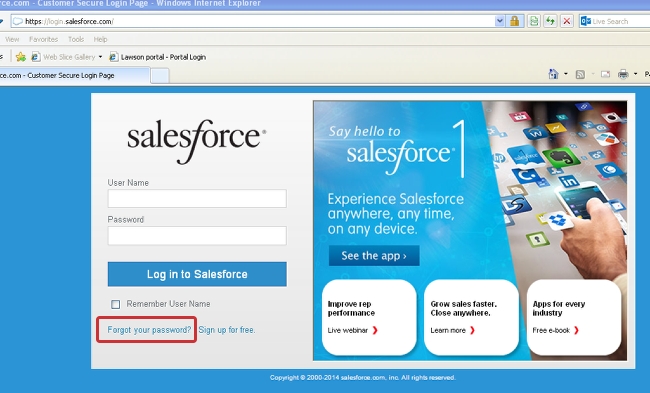Click the Forgot your password link
Screen dimensions: 650x393
(x=149, y=330)
